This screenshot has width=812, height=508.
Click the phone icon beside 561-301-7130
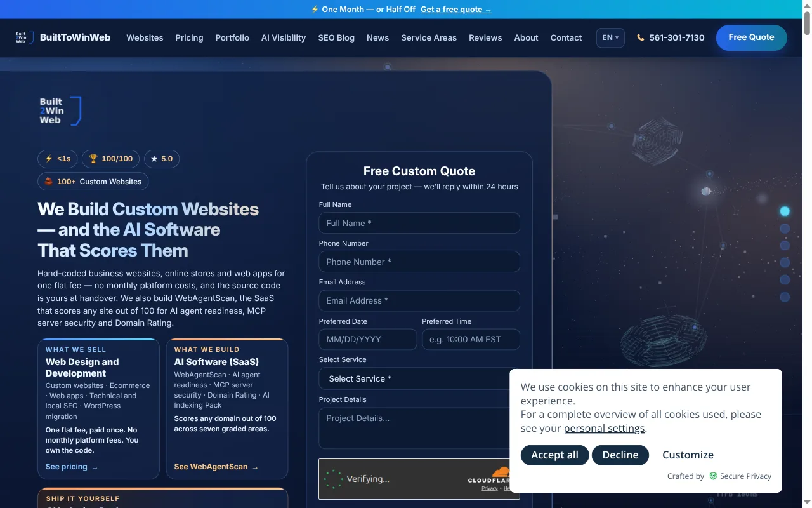click(641, 37)
